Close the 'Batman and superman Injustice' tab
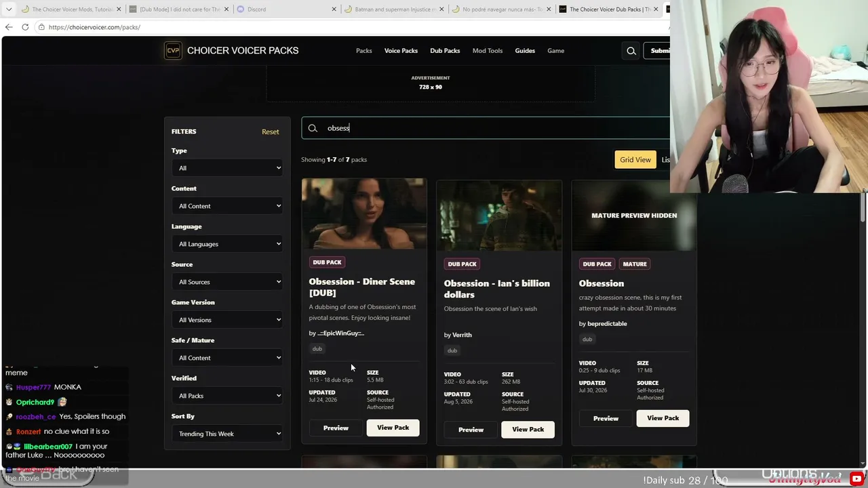868x488 pixels. click(x=441, y=9)
